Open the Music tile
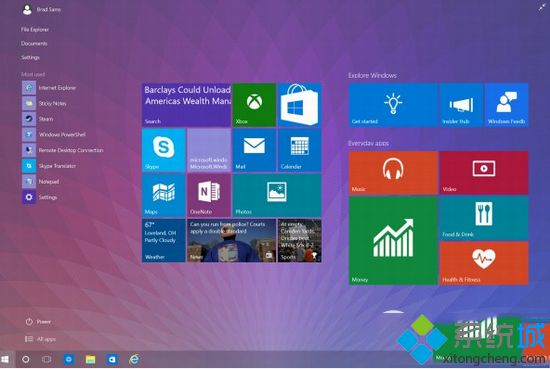550x369 pixels. coord(393,173)
